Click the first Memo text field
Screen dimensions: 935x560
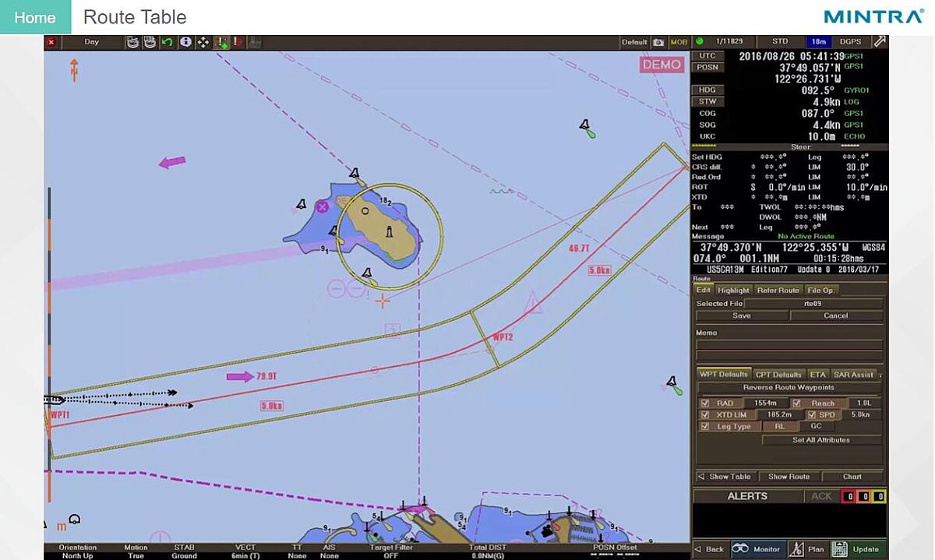[x=789, y=344]
